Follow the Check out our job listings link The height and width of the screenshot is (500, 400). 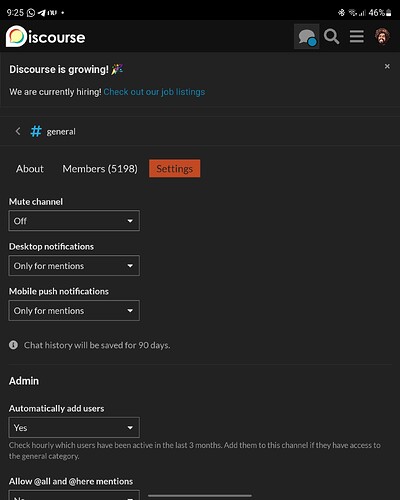point(154,92)
